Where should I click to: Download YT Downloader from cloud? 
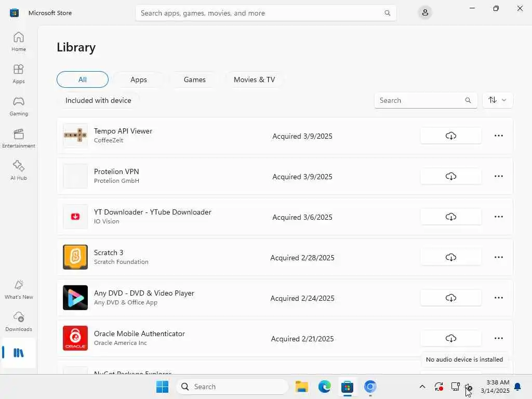click(x=450, y=217)
